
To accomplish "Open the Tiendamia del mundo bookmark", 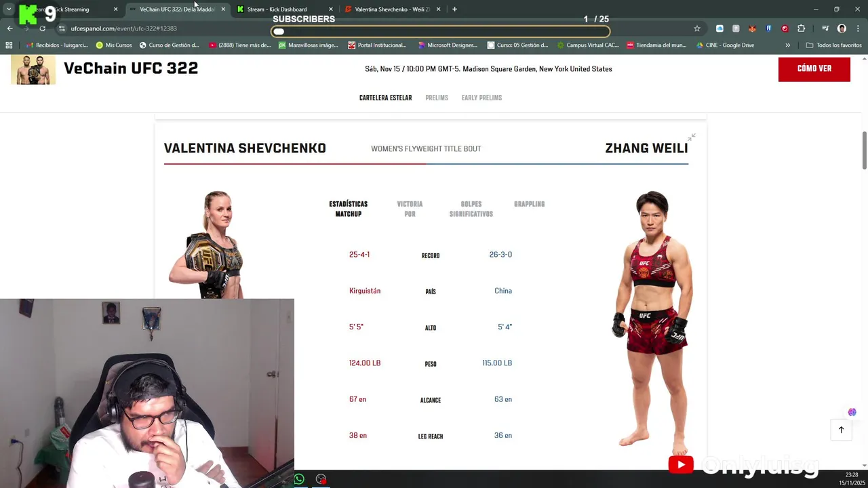I will point(656,45).
